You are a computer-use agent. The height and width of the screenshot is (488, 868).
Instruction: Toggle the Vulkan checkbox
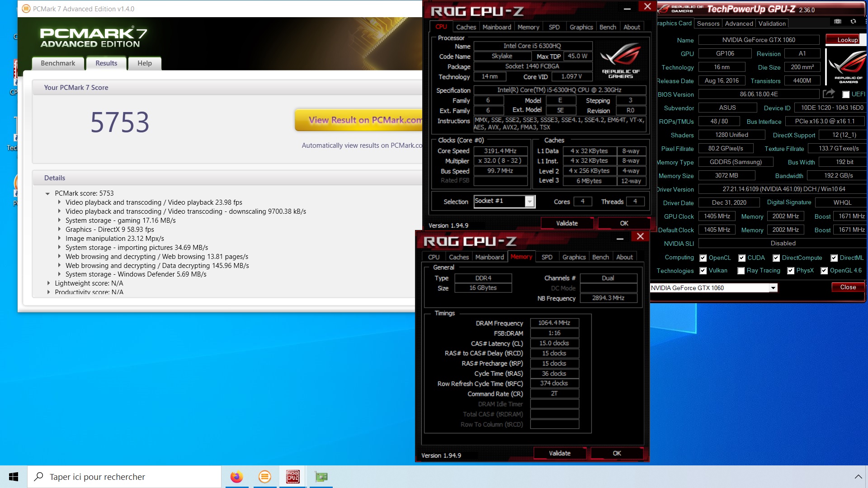point(703,271)
